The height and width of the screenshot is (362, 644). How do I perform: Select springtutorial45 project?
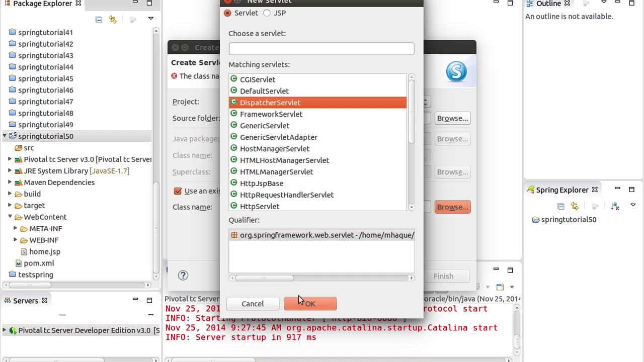tap(45, 78)
